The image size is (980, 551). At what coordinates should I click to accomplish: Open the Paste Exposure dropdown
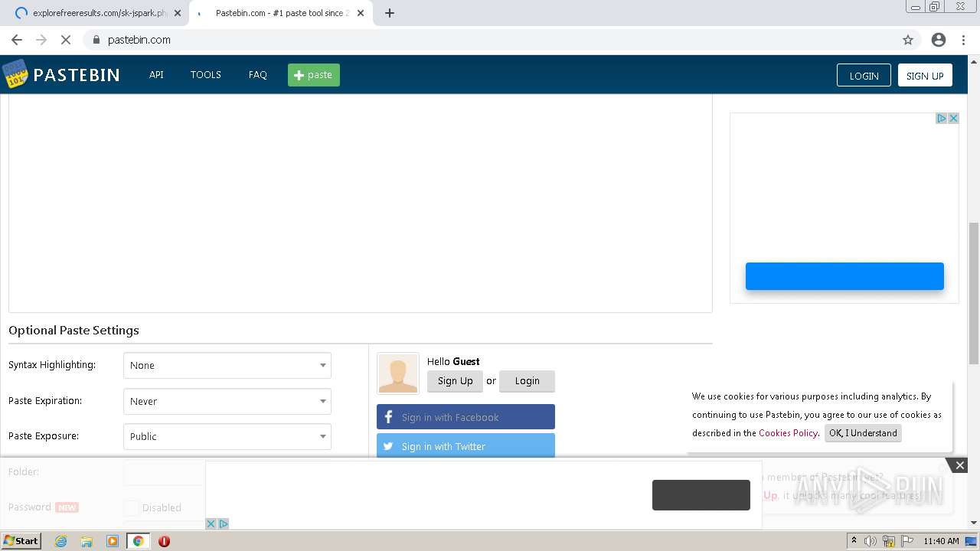click(227, 436)
